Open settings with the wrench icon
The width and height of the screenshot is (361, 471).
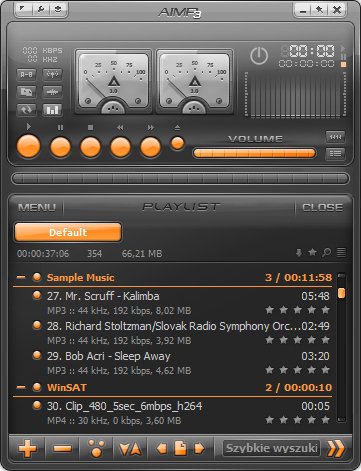click(x=41, y=9)
